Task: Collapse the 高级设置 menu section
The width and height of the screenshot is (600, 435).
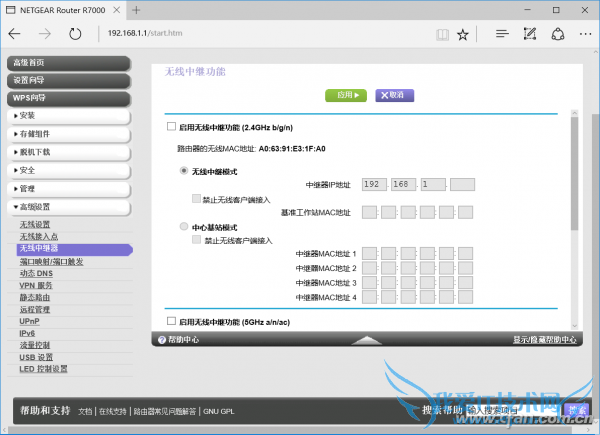Action: pos(69,207)
